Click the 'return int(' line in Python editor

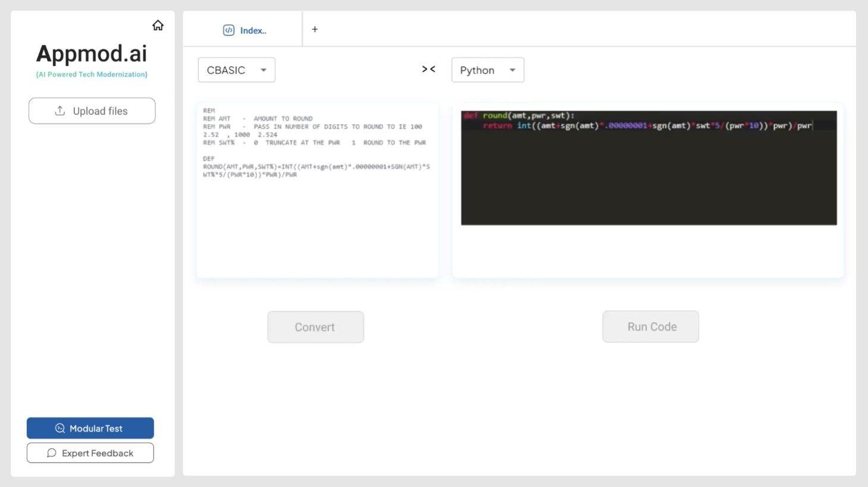coord(647,126)
